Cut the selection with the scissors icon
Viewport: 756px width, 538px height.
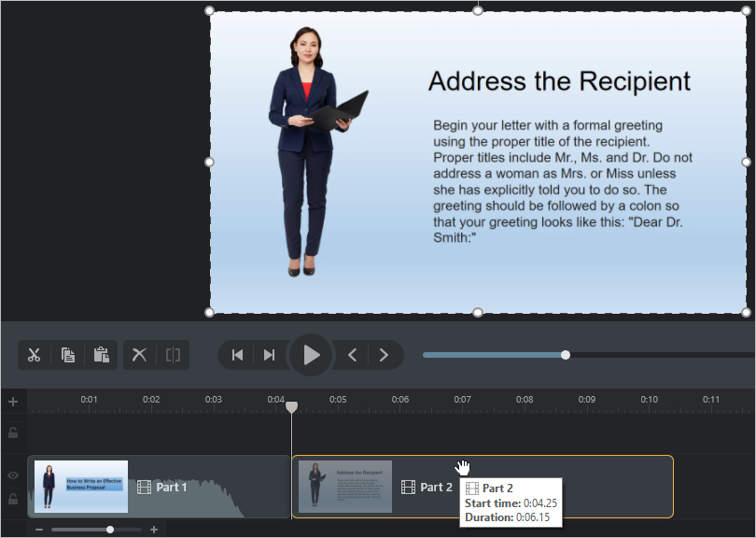tap(34, 355)
